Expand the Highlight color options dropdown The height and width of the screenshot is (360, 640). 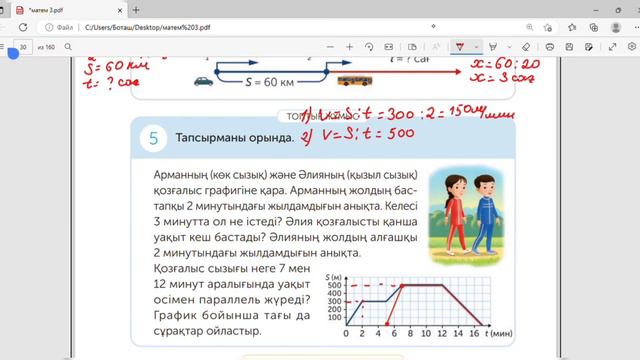(x=509, y=47)
